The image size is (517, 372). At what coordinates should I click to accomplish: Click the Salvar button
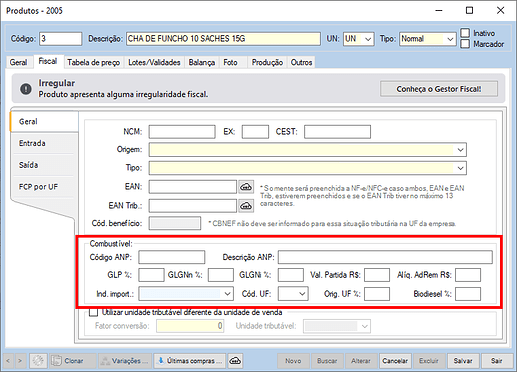[463, 361]
